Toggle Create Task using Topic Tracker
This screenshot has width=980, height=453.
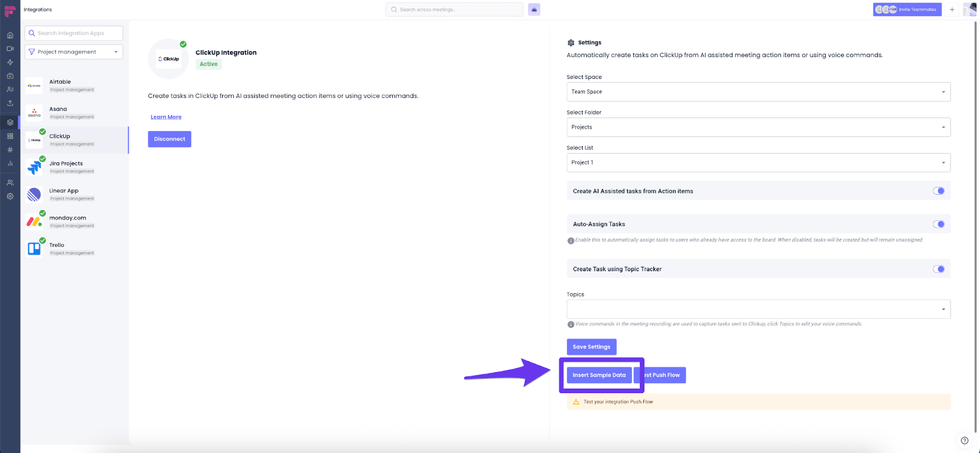point(938,269)
